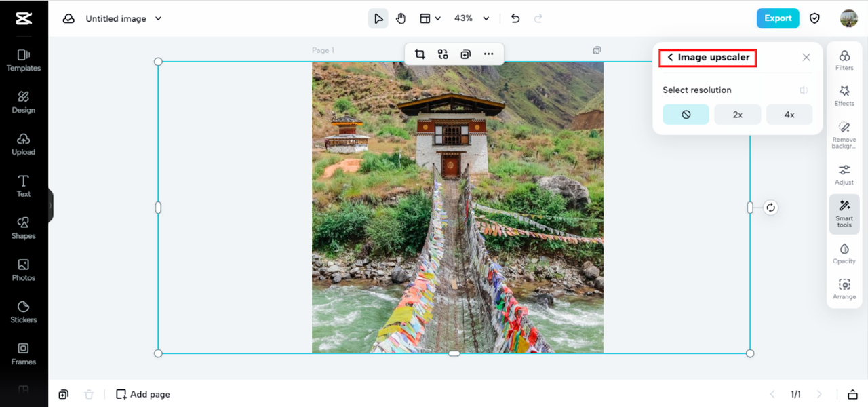868x407 pixels.
Task: Click Add page
Action: [143, 394]
